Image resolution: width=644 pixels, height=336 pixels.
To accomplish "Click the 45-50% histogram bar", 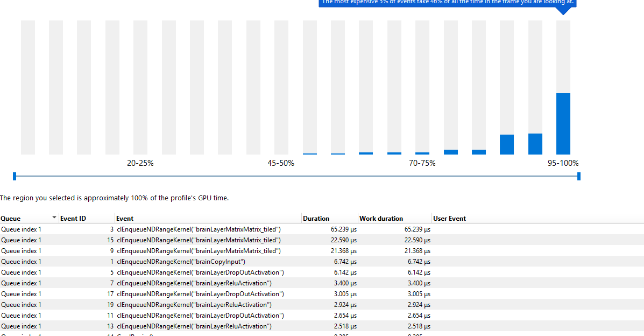I will pos(281,87).
